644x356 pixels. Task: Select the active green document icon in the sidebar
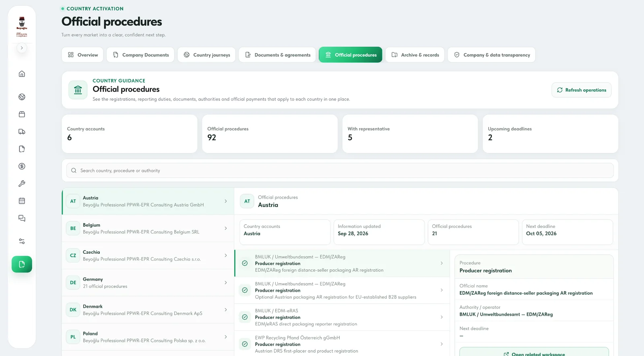click(22, 265)
